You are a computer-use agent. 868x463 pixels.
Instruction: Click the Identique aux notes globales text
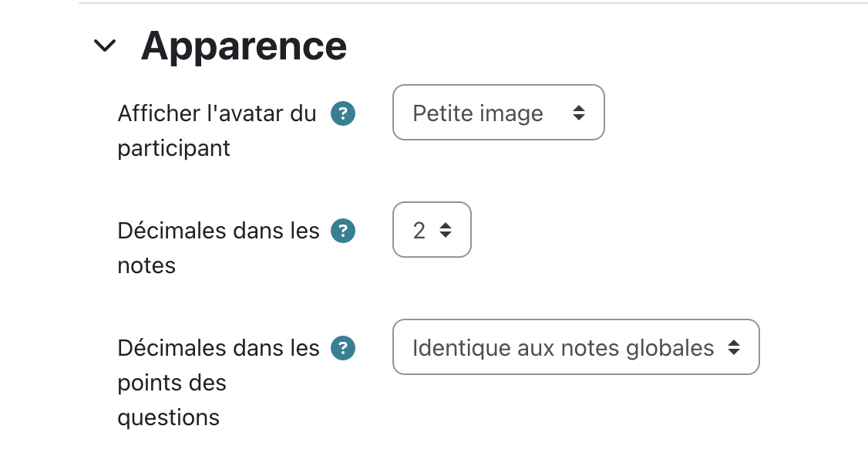(x=563, y=348)
